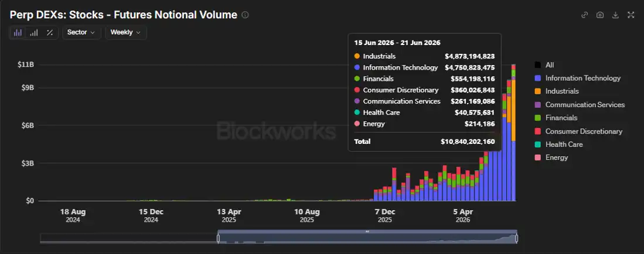Take a chart snapshot with camera icon
Viewport: 644px width, 254px height.
pos(600,15)
